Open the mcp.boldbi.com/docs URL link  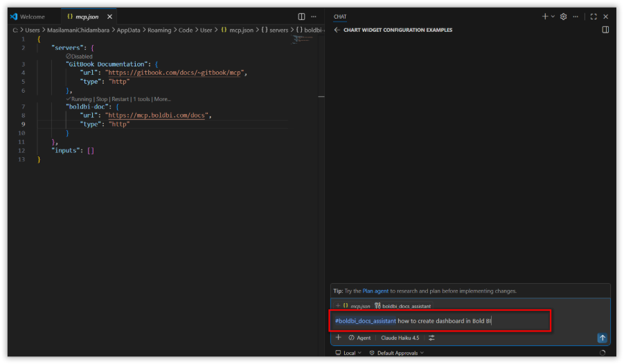(157, 116)
